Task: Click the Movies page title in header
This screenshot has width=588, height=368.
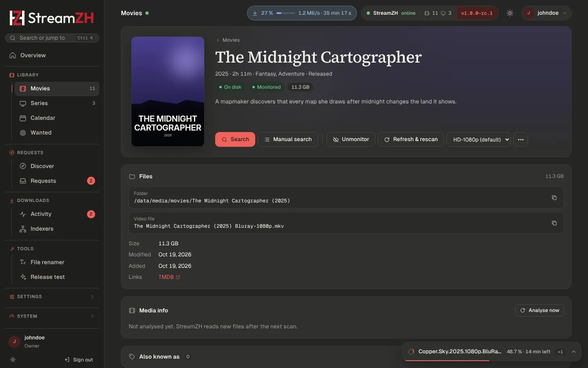Action: pyautogui.click(x=131, y=13)
